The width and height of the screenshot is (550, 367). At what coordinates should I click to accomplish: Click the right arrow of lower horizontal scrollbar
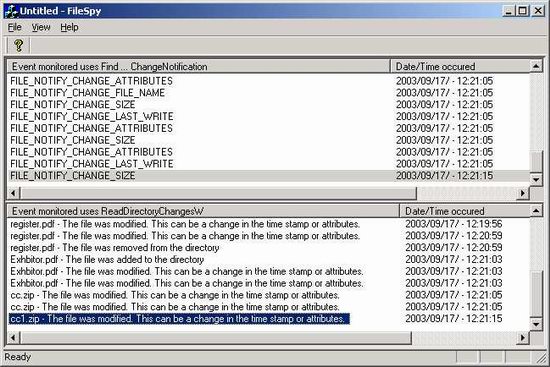[523, 338]
